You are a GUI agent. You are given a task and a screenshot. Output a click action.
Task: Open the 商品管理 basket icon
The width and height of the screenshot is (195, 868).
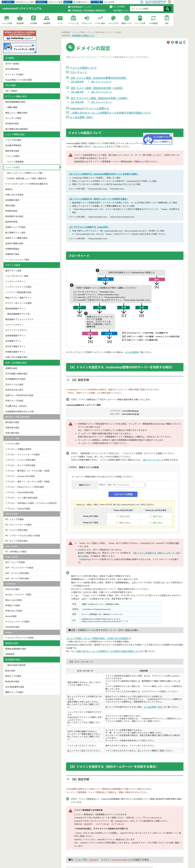click(x=20, y=20)
